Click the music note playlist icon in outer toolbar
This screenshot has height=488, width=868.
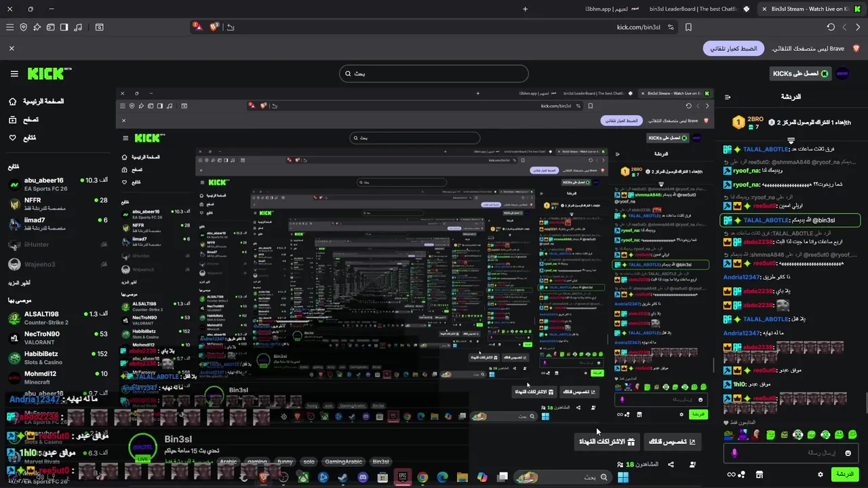click(78, 27)
